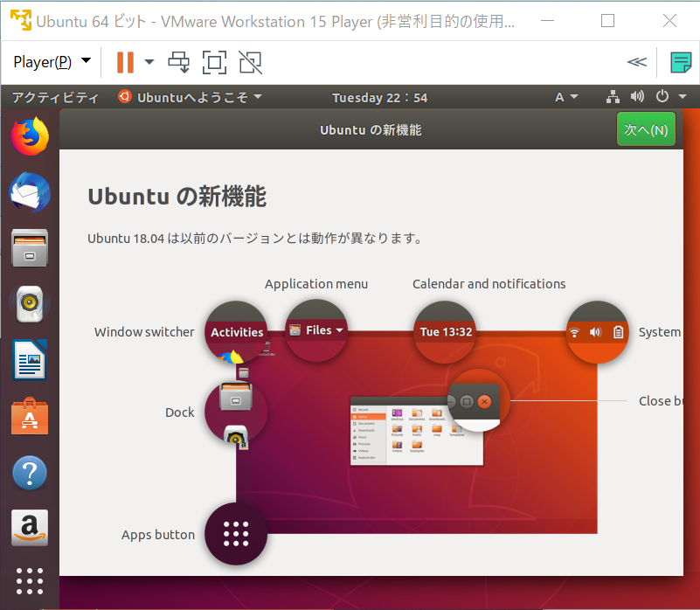Collapse the VMware toolbar chevrons

[x=636, y=62]
